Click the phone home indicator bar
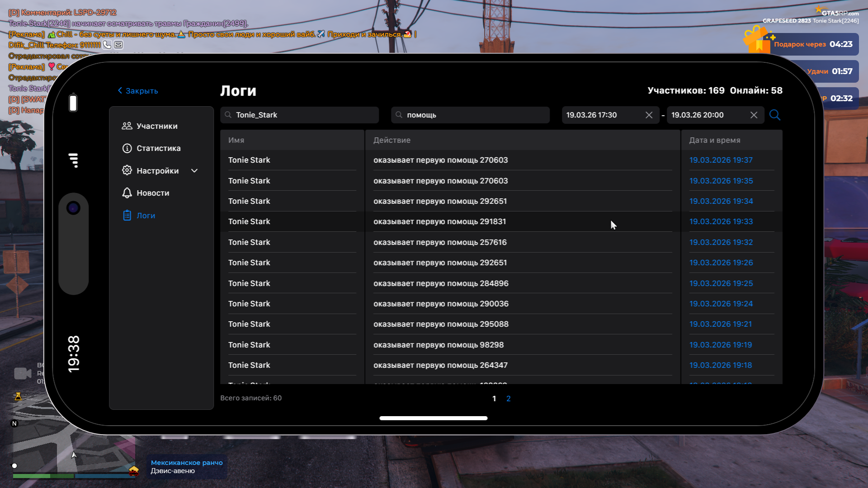Image resolution: width=868 pixels, height=488 pixels. [x=433, y=418]
